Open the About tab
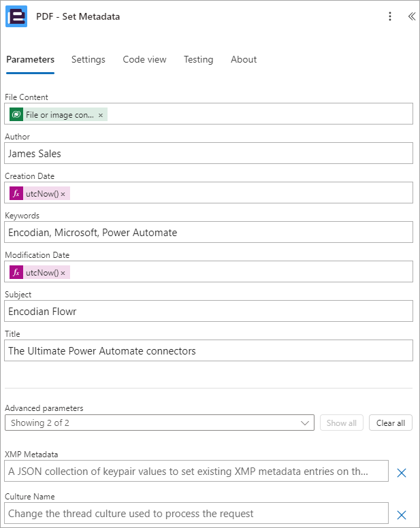The height and width of the screenshot is (528, 420). (244, 60)
